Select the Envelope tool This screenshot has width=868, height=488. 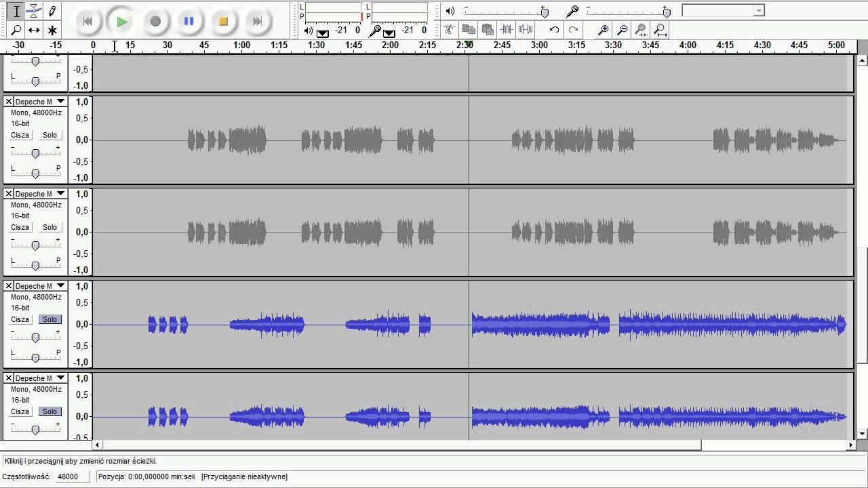point(34,12)
